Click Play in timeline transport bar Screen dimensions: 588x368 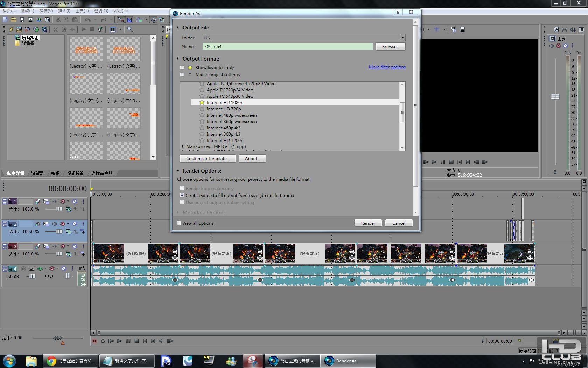(x=120, y=341)
